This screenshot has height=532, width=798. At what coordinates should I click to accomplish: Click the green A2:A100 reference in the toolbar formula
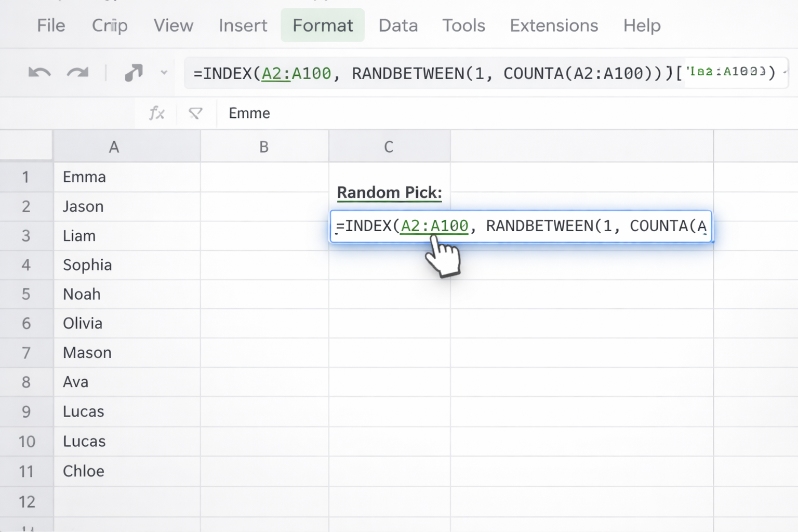(296, 73)
